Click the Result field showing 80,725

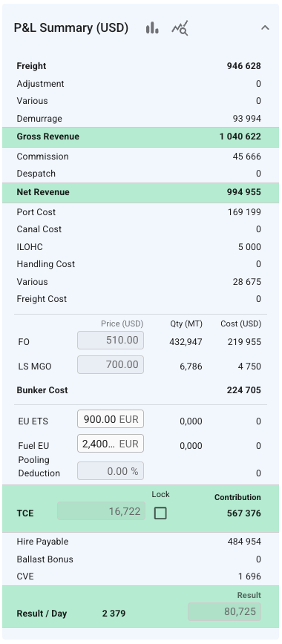224,611
